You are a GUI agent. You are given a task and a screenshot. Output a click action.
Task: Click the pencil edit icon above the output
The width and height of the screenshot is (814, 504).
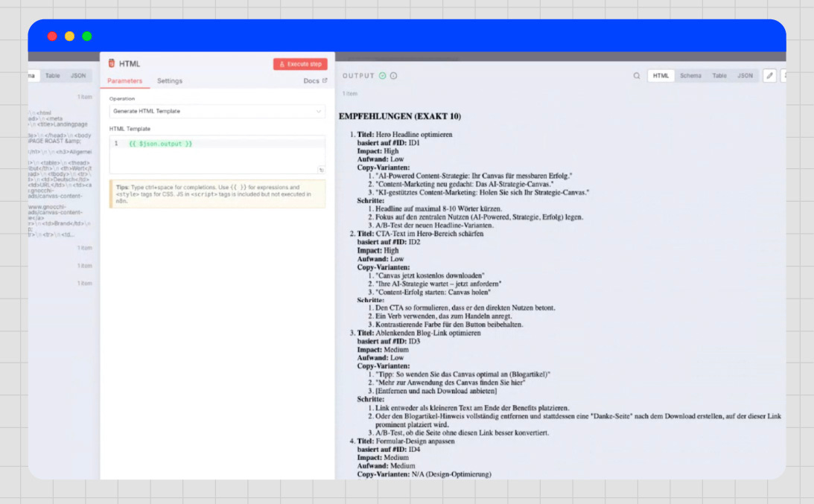tap(769, 75)
